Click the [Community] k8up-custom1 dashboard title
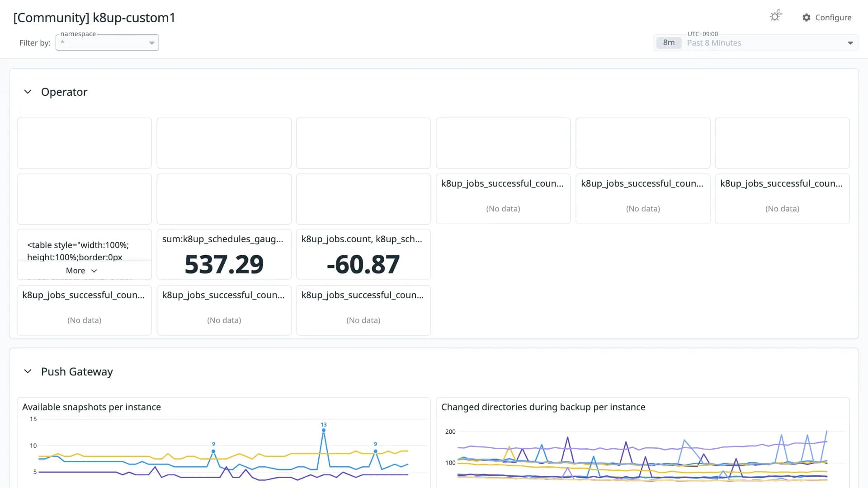 pyautogui.click(x=94, y=18)
